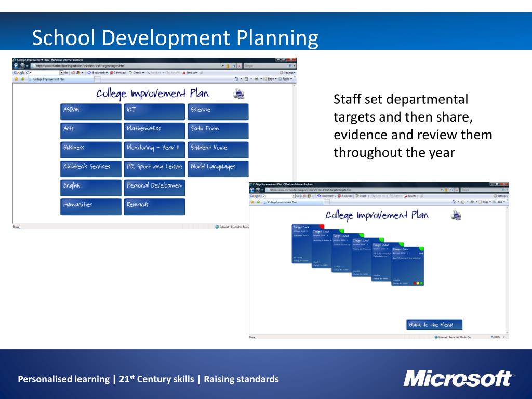Screen dimensions: 532x399
Task: Open the Send to dropdown in left window
Action: pos(190,73)
